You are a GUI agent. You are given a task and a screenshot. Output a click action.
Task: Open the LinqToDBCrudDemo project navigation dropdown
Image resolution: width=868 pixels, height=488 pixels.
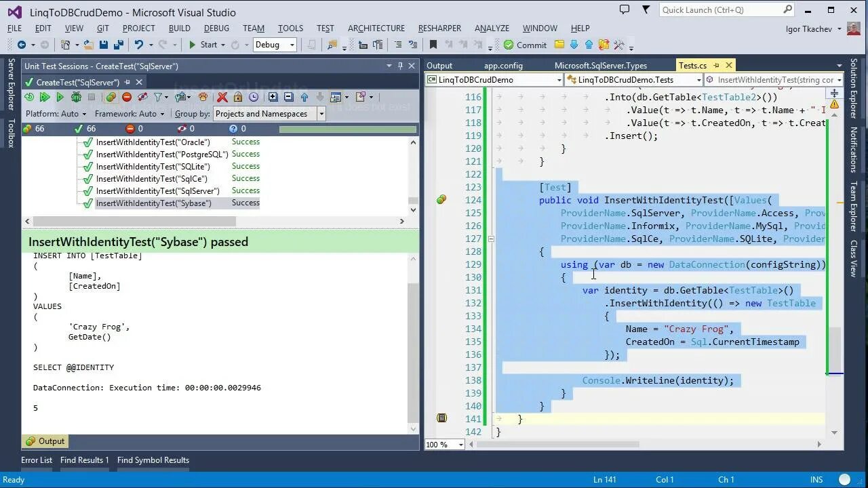pyautogui.click(x=494, y=80)
